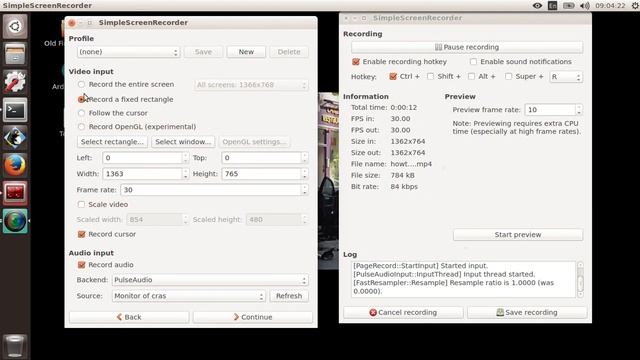Click the Height value stepper arrows
Viewport: 640px width, 360px height.
(304, 174)
